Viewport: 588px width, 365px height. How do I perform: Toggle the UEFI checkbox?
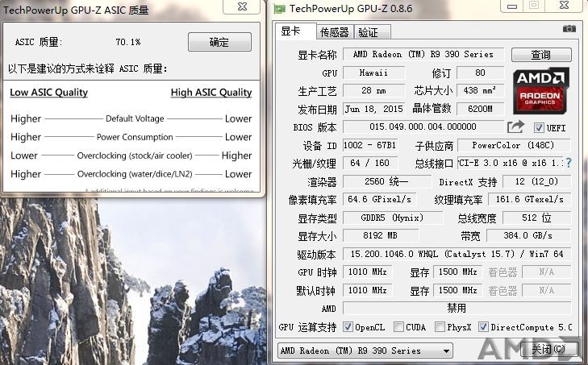coord(539,128)
